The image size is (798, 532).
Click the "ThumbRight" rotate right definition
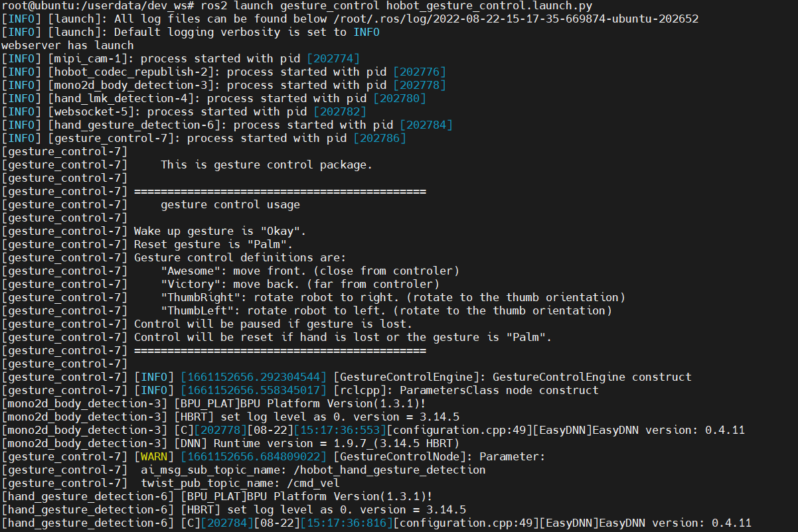point(392,298)
